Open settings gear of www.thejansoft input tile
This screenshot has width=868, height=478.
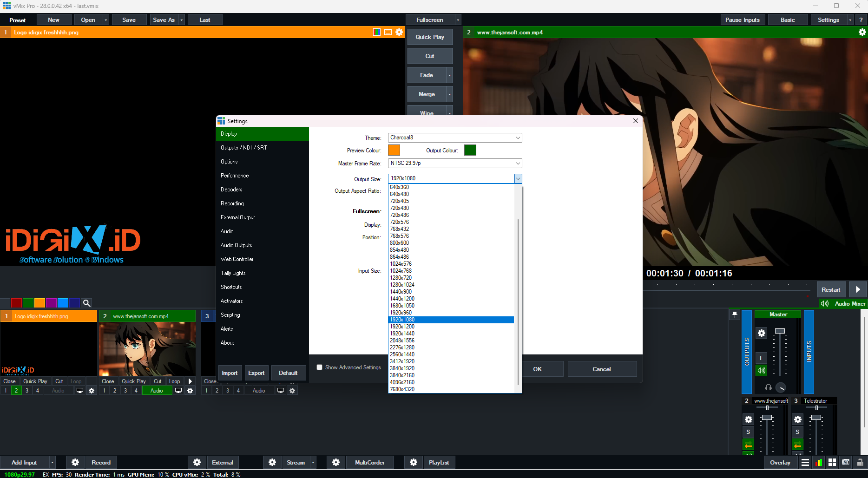tap(190, 391)
